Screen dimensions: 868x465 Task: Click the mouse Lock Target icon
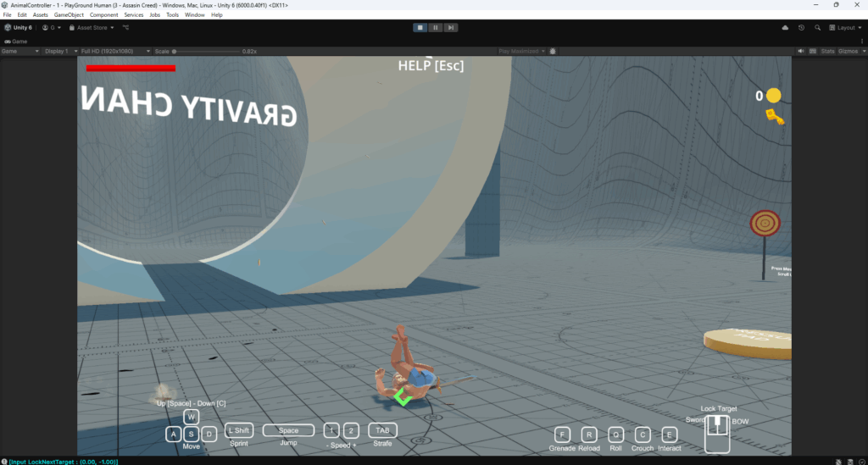click(x=717, y=434)
